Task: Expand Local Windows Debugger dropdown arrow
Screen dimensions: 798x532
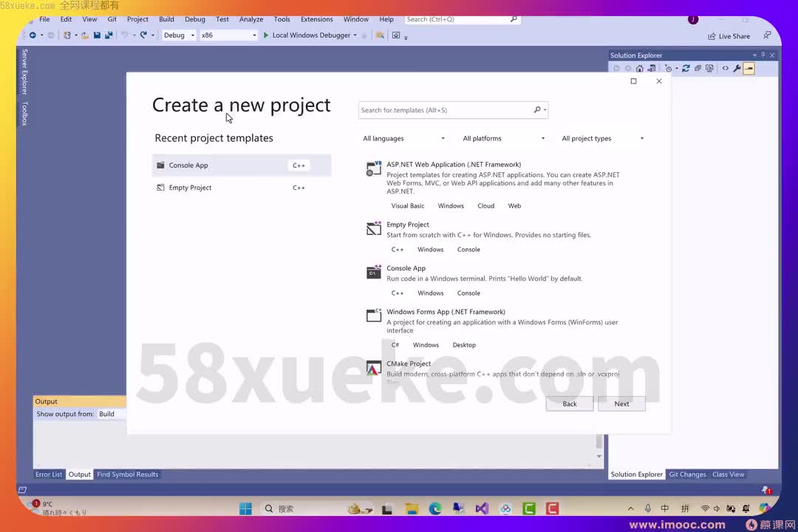Action: (355, 35)
